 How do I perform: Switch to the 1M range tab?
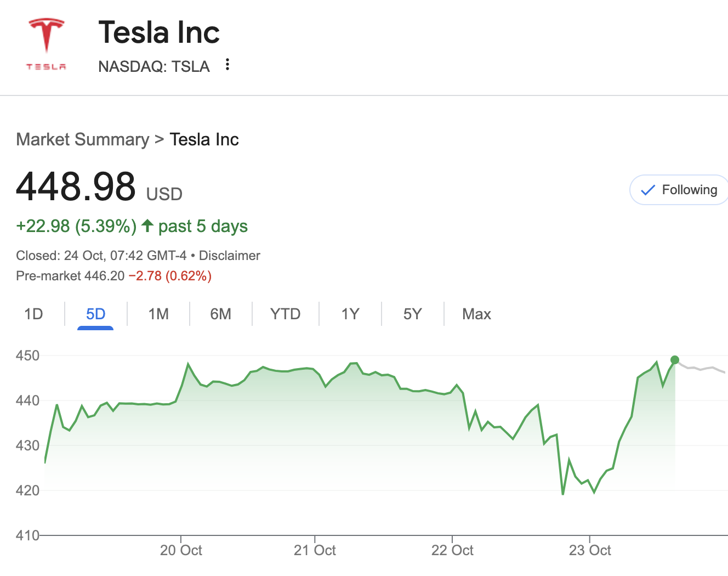click(x=158, y=314)
